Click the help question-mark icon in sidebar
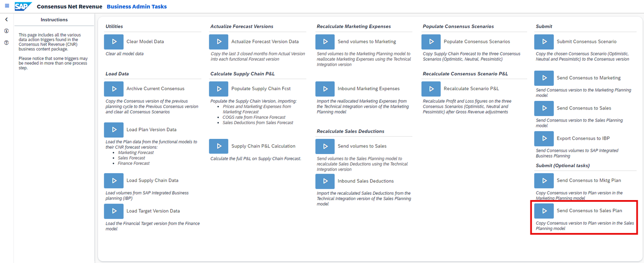This screenshot has width=644, height=263. tap(6, 43)
